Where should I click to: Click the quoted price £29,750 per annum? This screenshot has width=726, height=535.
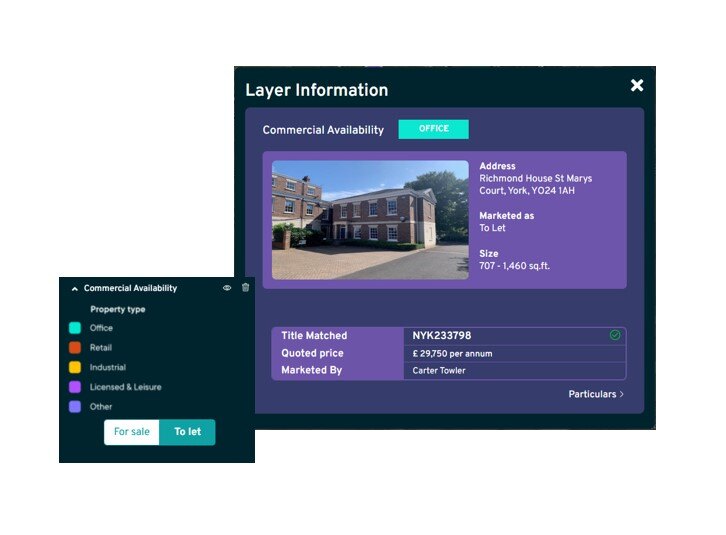pos(452,354)
